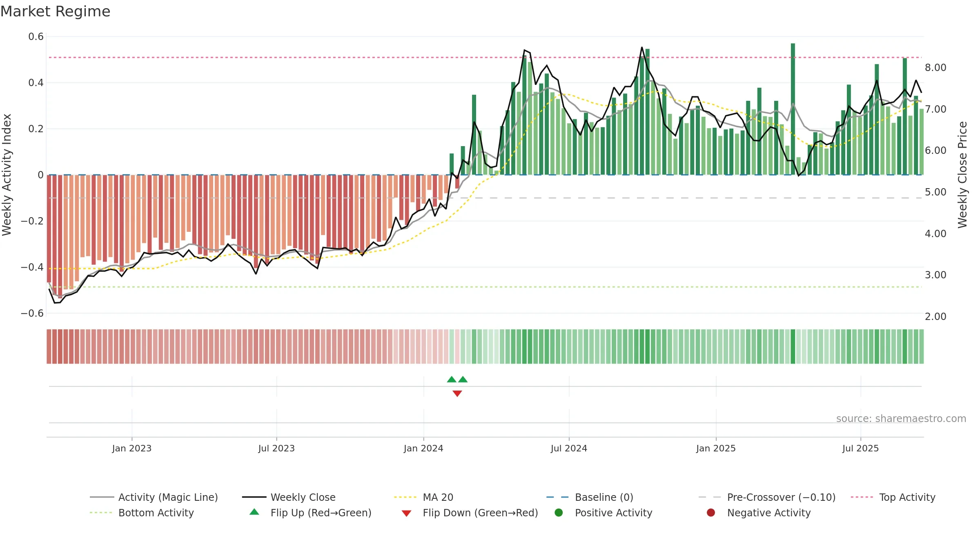The width and height of the screenshot is (980, 551).
Task: Click the Jan 2023 x-axis label
Action: click(x=132, y=448)
